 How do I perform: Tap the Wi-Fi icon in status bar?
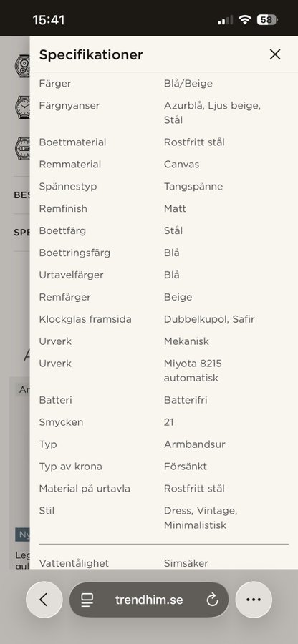245,20
